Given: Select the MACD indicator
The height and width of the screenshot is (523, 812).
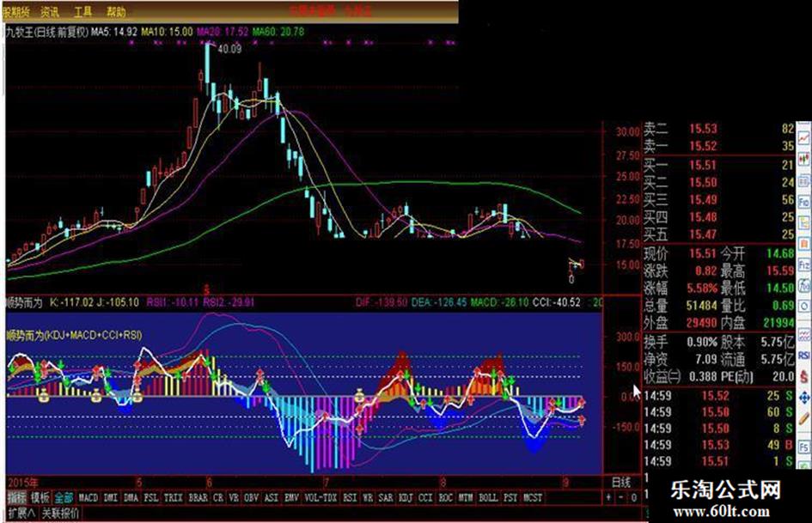Looking at the screenshot, I should (88, 497).
